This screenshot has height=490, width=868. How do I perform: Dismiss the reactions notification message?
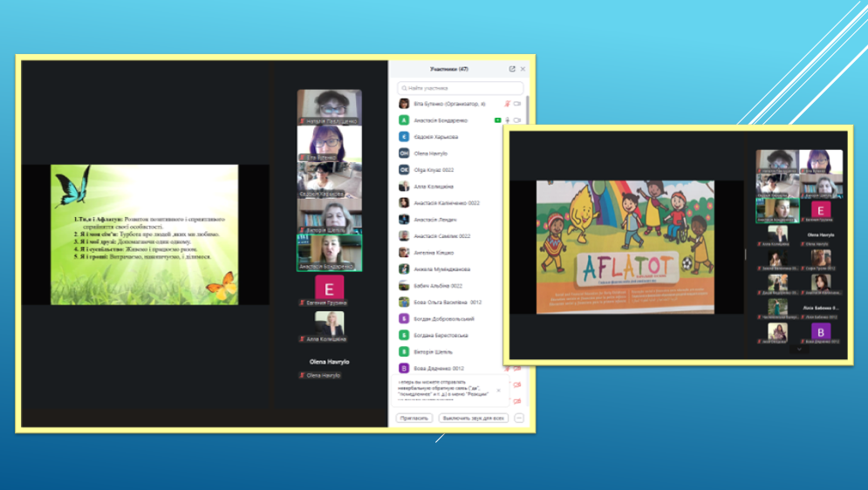click(x=499, y=391)
